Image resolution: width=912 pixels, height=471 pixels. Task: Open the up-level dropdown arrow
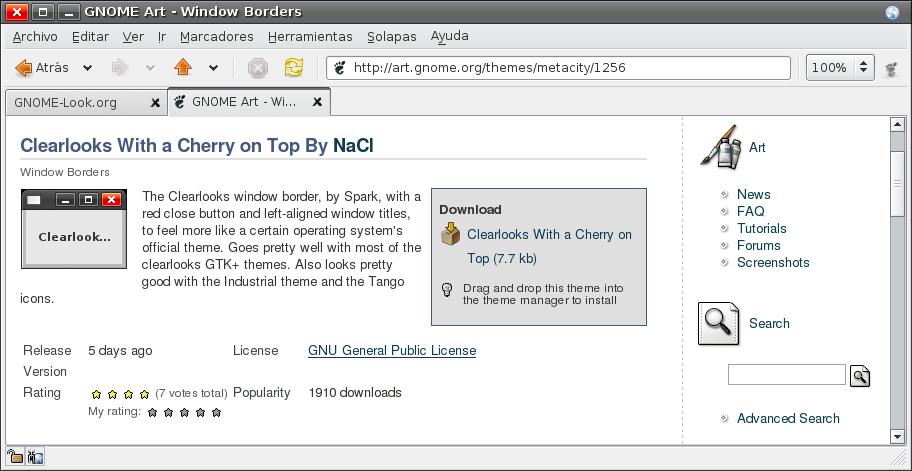(x=213, y=68)
